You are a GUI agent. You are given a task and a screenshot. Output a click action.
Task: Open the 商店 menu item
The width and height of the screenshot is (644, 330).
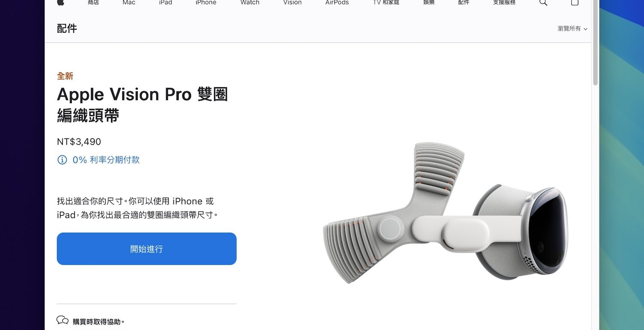click(94, 2)
